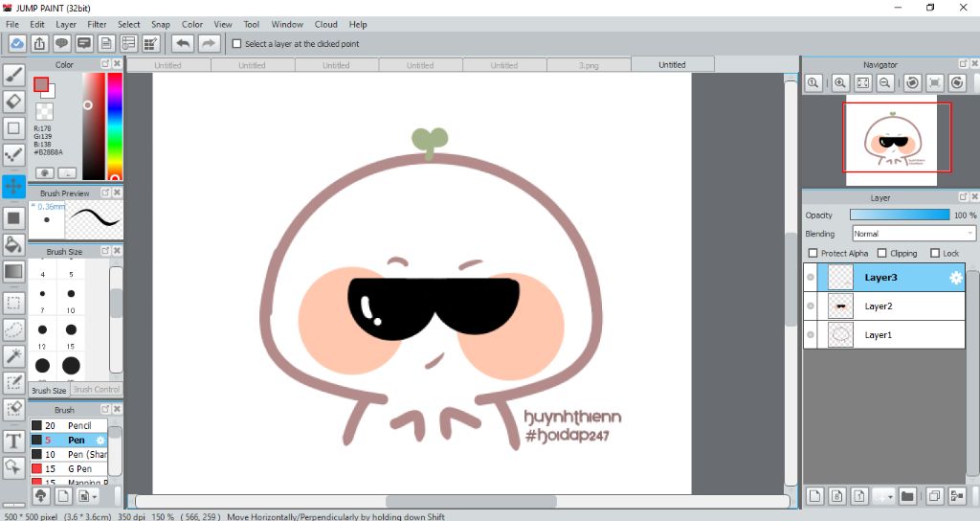This screenshot has width=980, height=521.
Task: Click the Undo arrow button
Action: tap(183, 44)
